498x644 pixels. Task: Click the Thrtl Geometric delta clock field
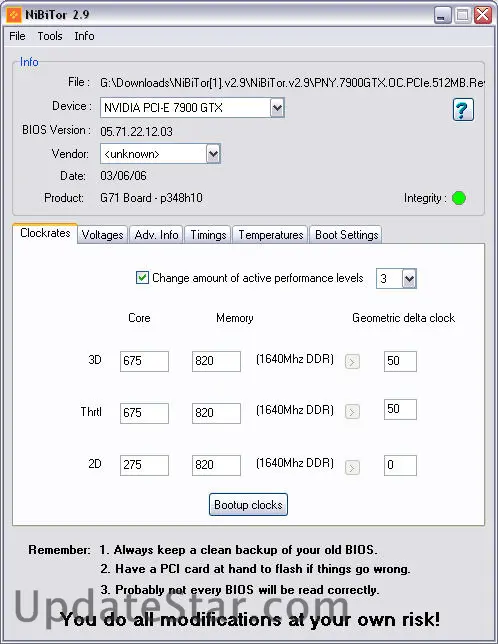400,409
